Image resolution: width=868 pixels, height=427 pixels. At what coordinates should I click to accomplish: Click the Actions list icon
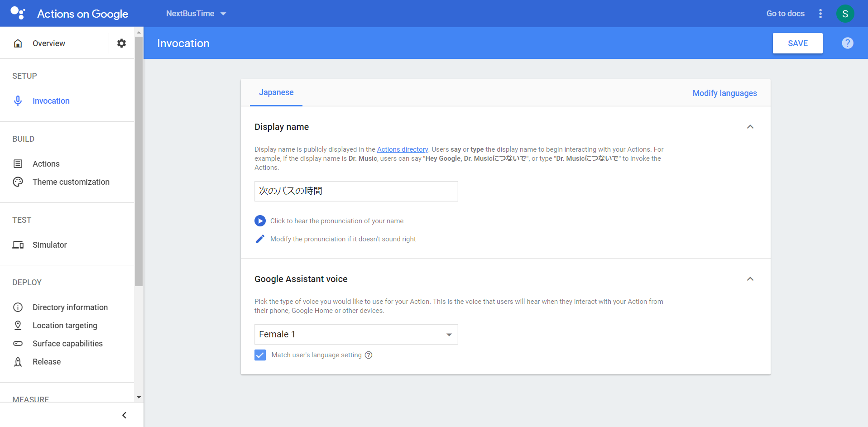18,163
